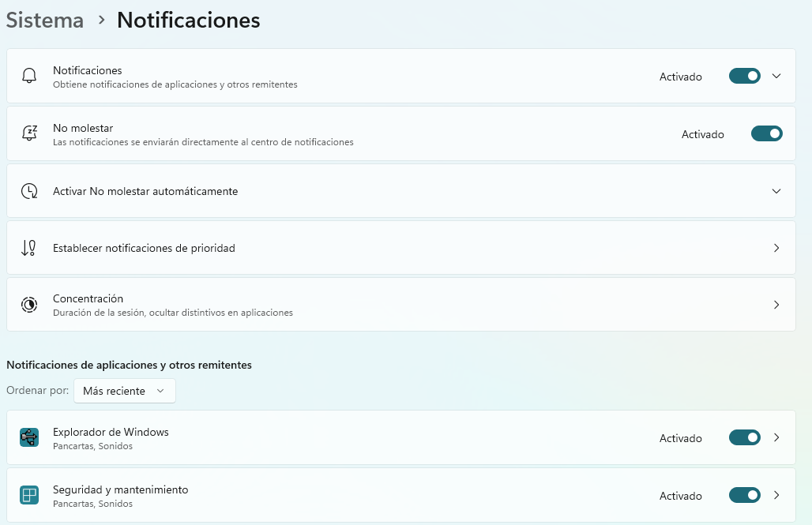Click 'Las notificaciones se enviarán directamente' description
This screenshot has height=525, width=812.
(x=203, y=142)
